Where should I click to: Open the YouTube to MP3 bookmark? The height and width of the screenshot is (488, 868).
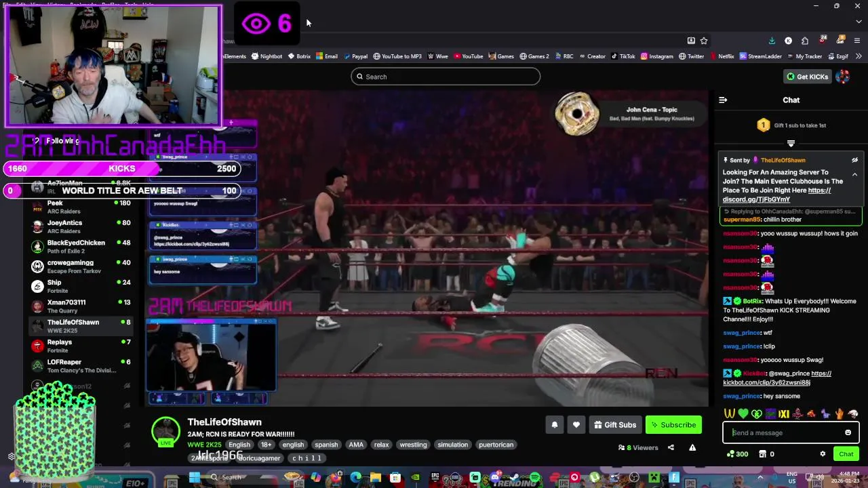[x=397, y=56]
